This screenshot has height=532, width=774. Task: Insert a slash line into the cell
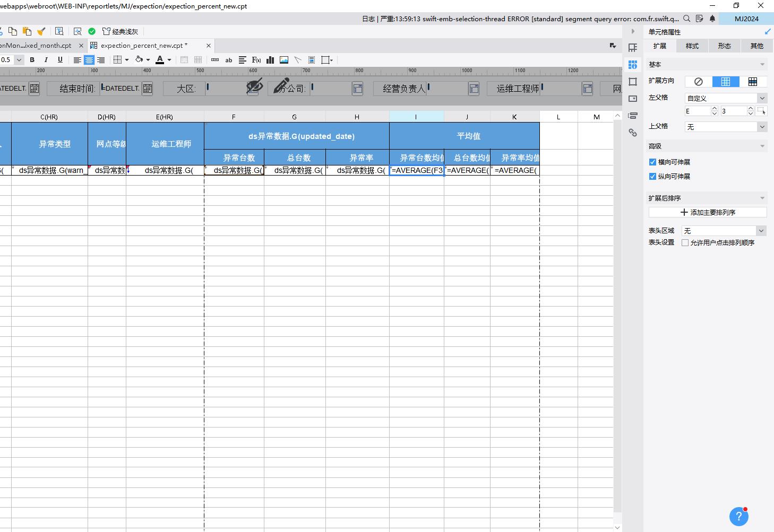[298, 60]
